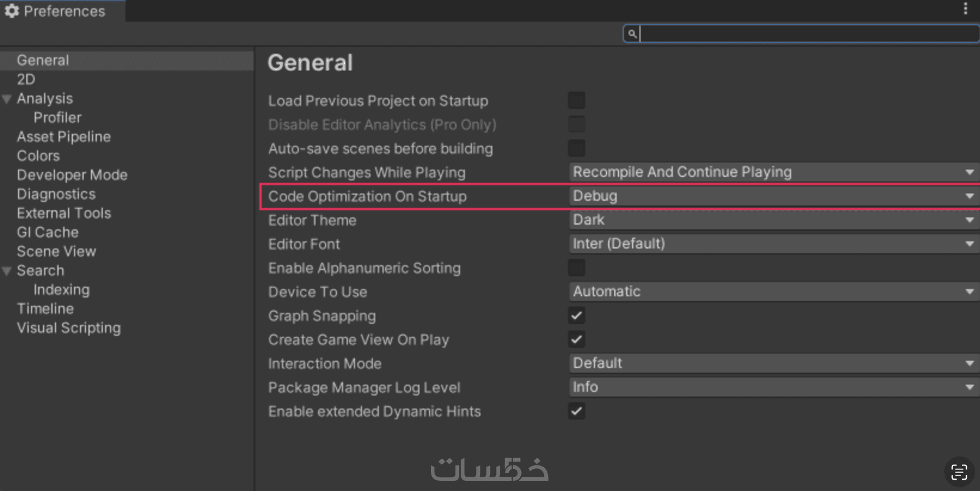Collapse the Analysis tree arrow

pos(7,99)
